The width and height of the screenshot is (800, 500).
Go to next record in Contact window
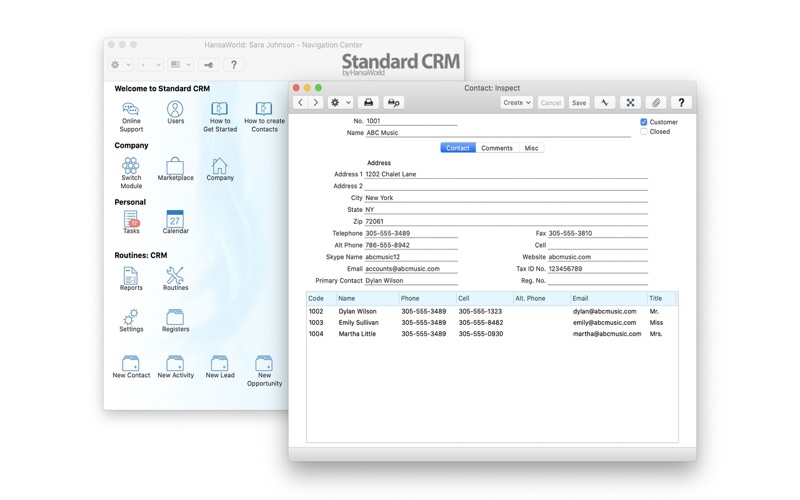316,103
